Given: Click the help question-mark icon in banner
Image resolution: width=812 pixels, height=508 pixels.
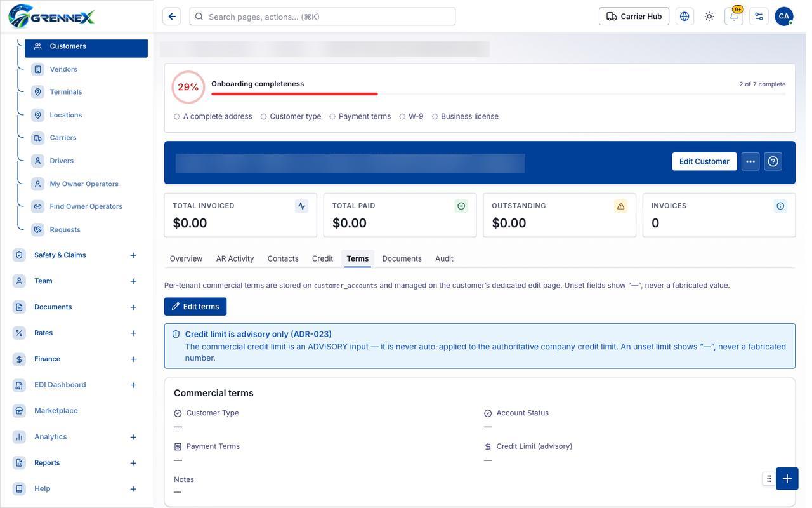Looking at the screenshot, I should 773,161.
